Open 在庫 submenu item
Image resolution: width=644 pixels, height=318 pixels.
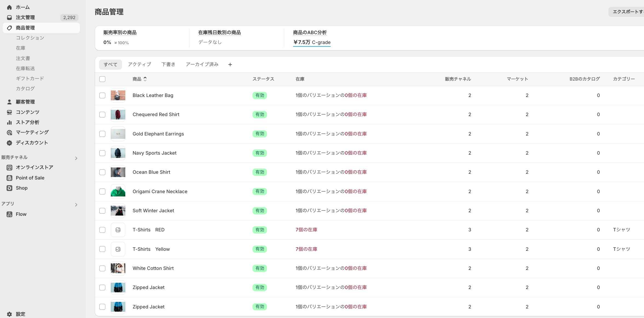21,48
